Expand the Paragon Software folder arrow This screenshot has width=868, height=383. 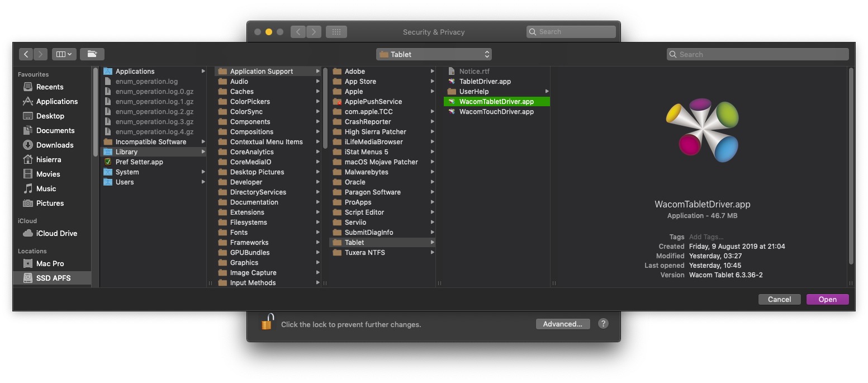tap(433, 192)
